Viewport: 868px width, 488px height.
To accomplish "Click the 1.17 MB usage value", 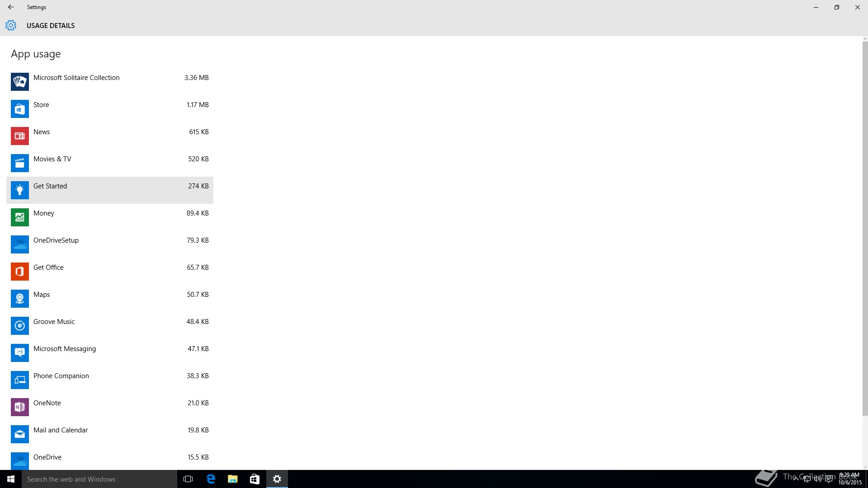I will (x=198, y=105).
